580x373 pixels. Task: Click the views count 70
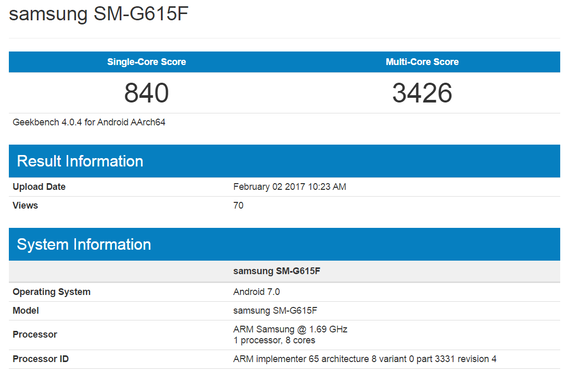pyautogui.click(x=238, y=205)
